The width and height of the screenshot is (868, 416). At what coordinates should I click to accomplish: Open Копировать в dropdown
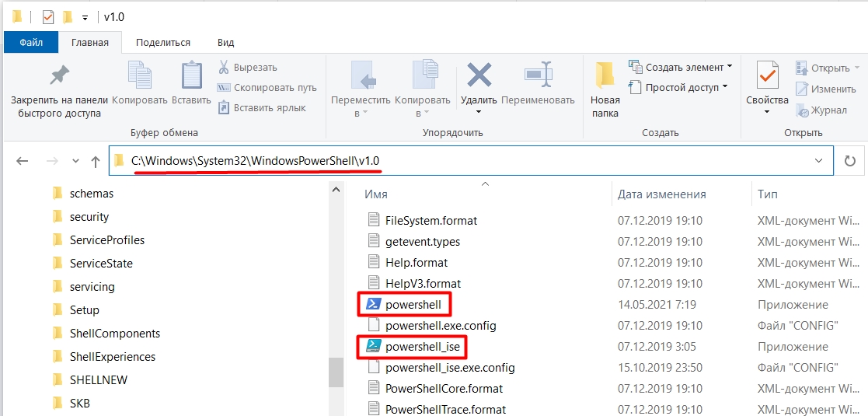point(424,89)
